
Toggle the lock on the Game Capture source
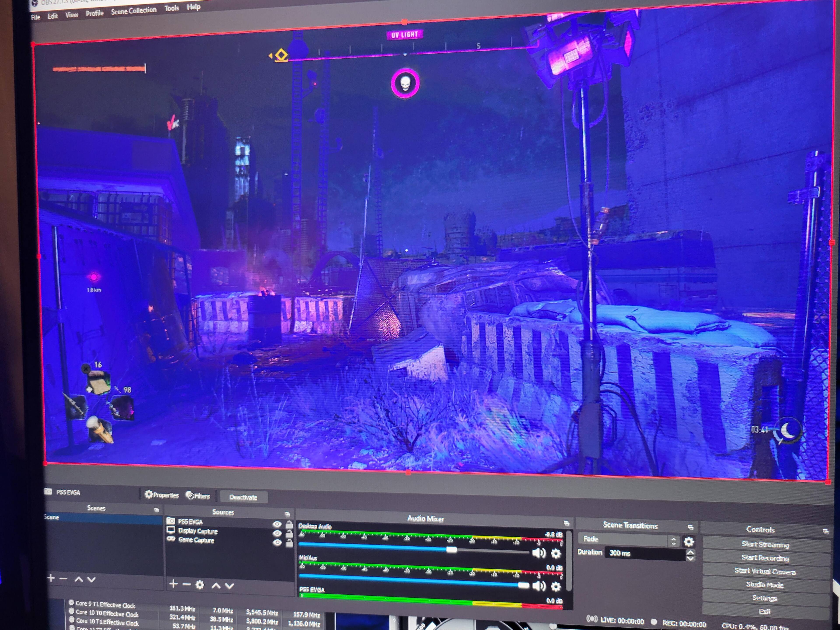click(x=289, y=543)
